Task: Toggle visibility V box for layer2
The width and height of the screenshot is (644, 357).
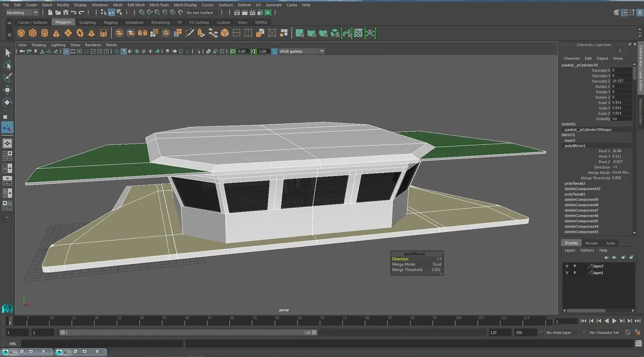Action: [567, 266]
